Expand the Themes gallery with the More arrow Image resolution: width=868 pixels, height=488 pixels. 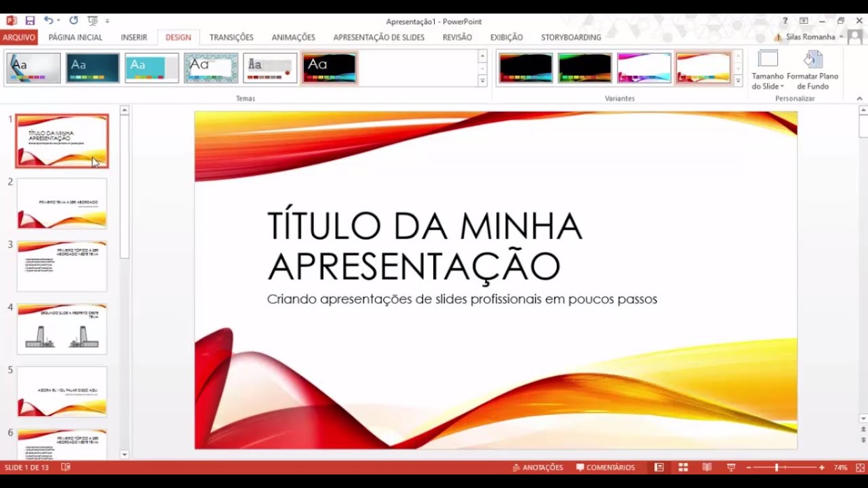pyautogui.click(x=481, y=81)
